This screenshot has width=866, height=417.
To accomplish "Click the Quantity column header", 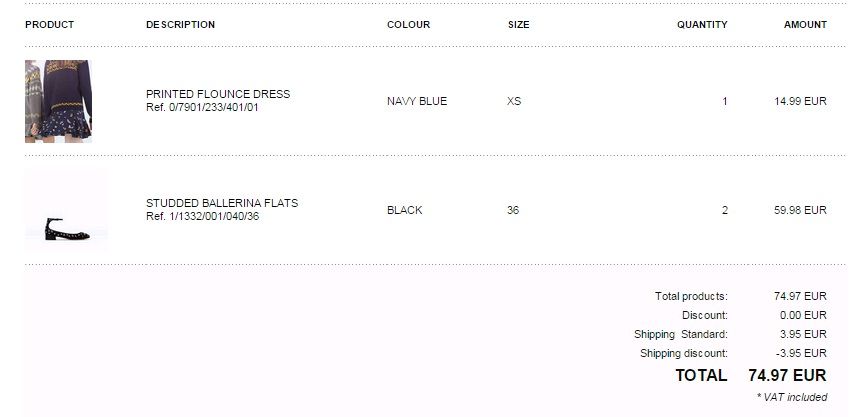I will [702, 25].
